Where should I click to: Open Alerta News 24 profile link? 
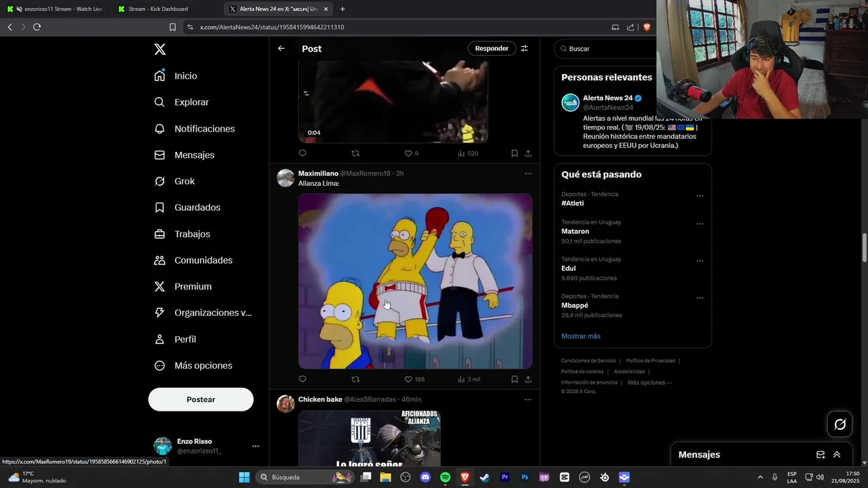[x=608, y=98]
